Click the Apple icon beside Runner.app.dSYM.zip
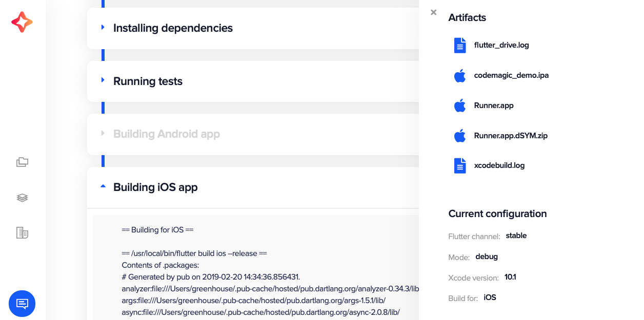644x320 pixels. [460, 136]
